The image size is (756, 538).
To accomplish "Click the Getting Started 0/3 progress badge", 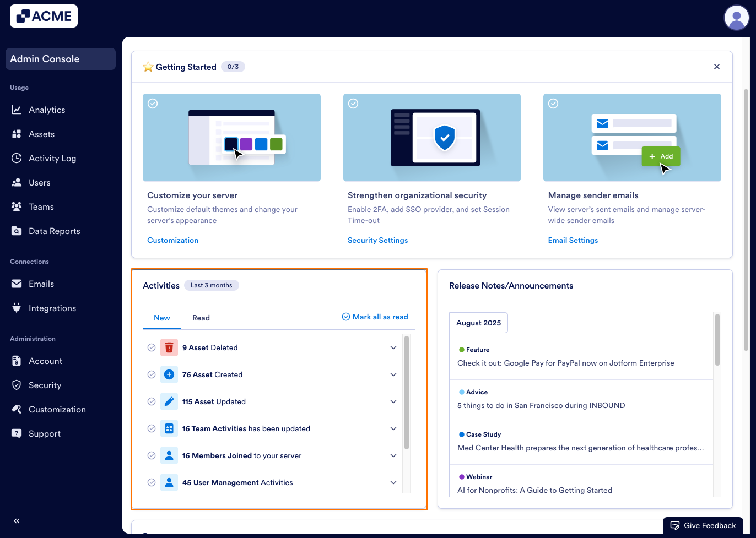I will click(x=233, y=66).
